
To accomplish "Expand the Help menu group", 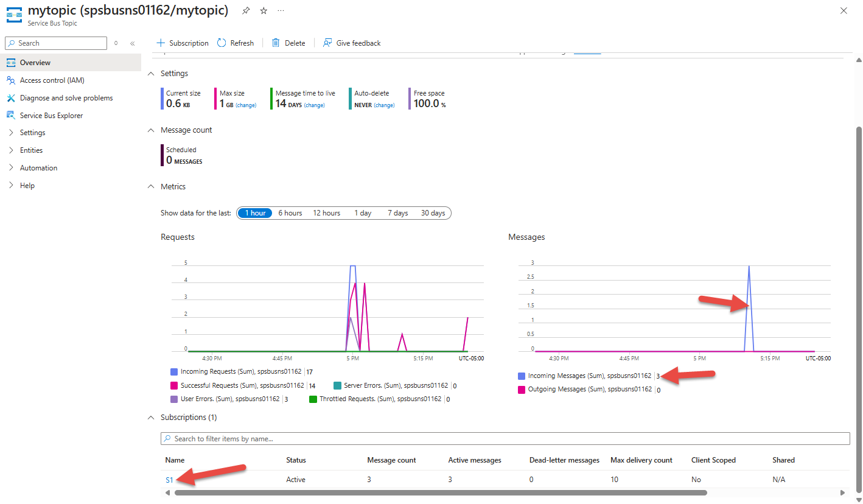I will [x=11, y=186].
